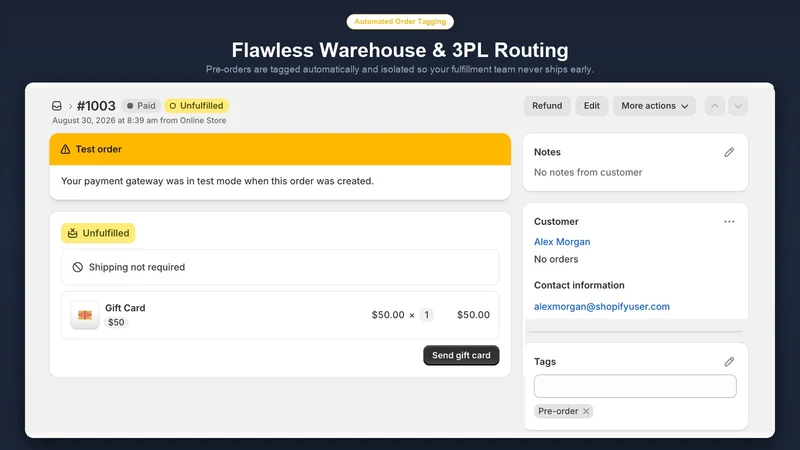Click the line total $50.00
Image resolution: width=800 pixels, height=450 pixels.
pyautogui.click(x=473, y=315)
